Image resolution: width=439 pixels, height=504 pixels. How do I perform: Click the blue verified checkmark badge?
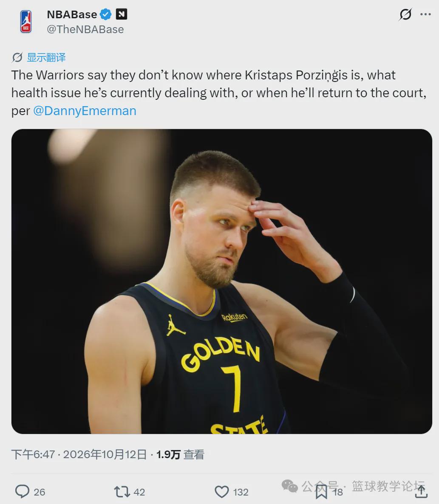pos(105,14)
